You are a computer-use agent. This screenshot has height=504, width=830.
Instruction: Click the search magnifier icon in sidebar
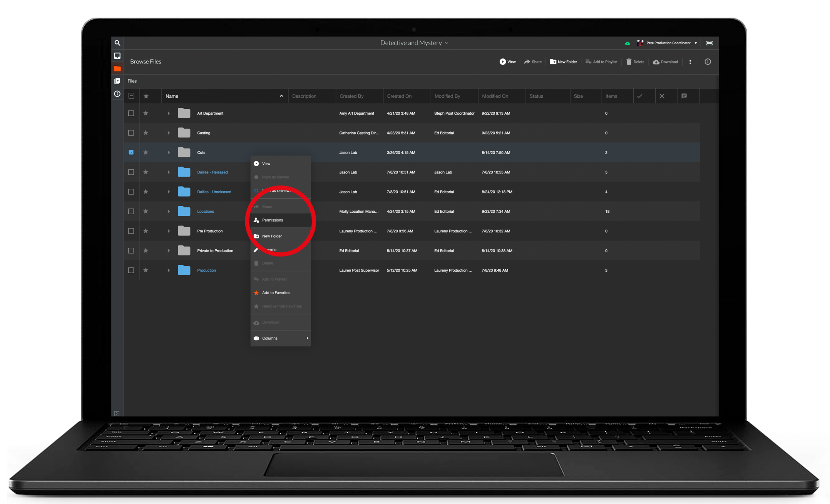[117, 43]
